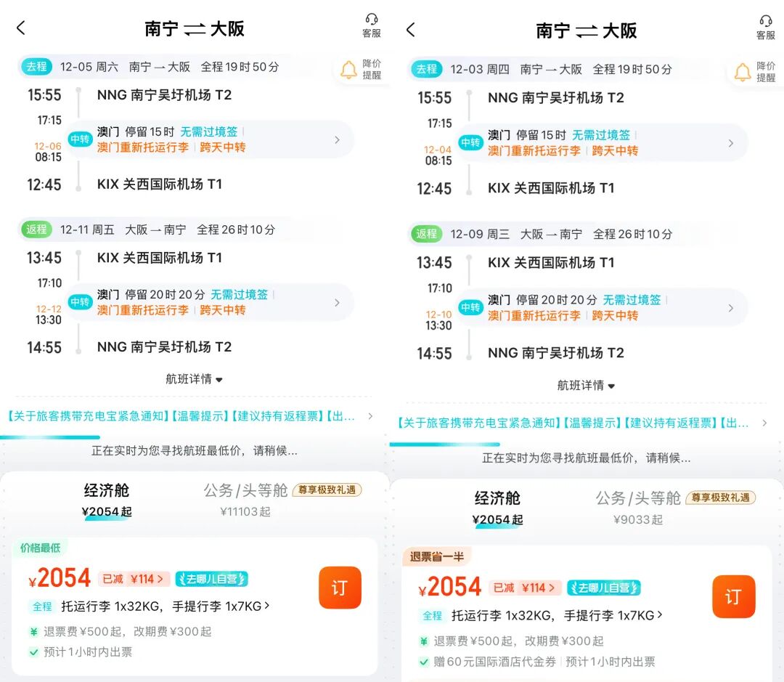The width and height of the screenshot is (784, 682).
Task: Go back using the left screen's back arrow
Action: [x=21, y=28]
